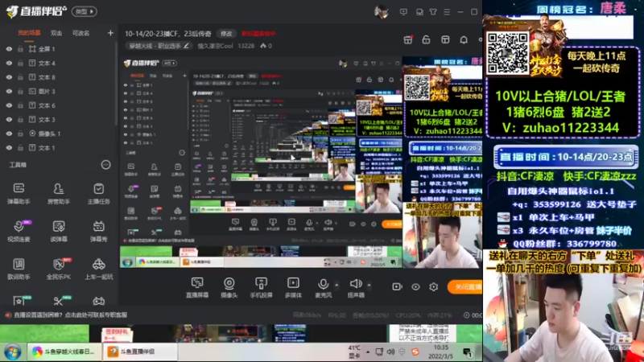
Task: Open the 上车一起玩 car tool
Action: [98, 269]
